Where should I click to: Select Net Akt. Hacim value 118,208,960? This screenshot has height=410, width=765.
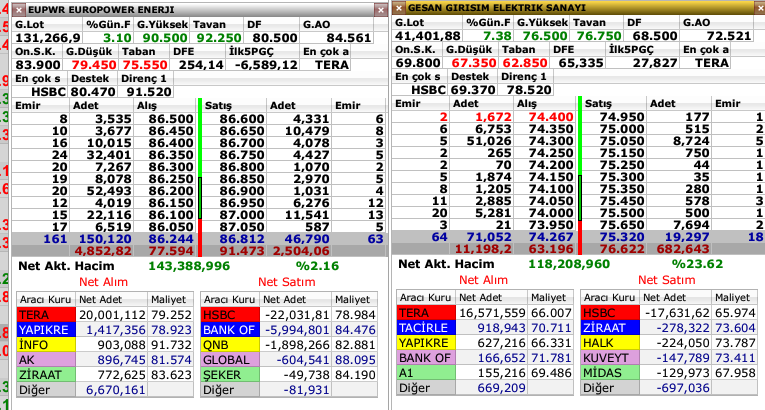(x=569, y=264)
